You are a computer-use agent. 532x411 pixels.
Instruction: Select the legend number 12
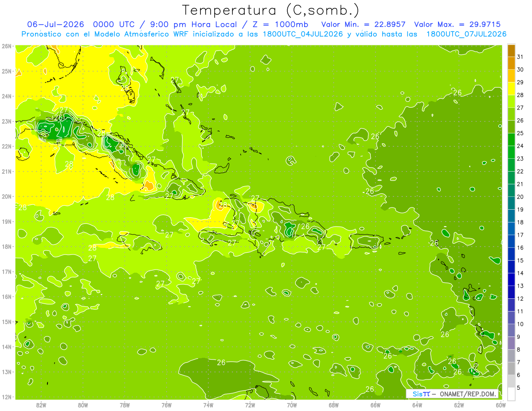click(520, 298)
